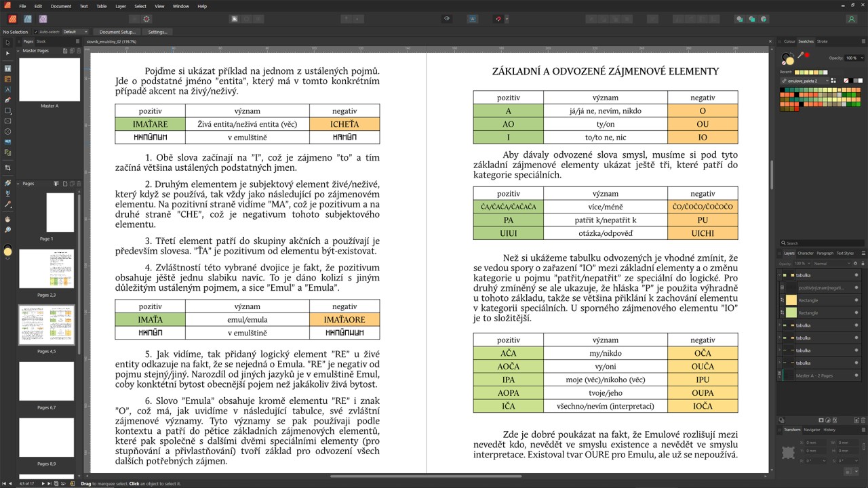The height and width of the screenshot is (488, 868).
Task: Open the Document menu
Action: tap(60, 6)
